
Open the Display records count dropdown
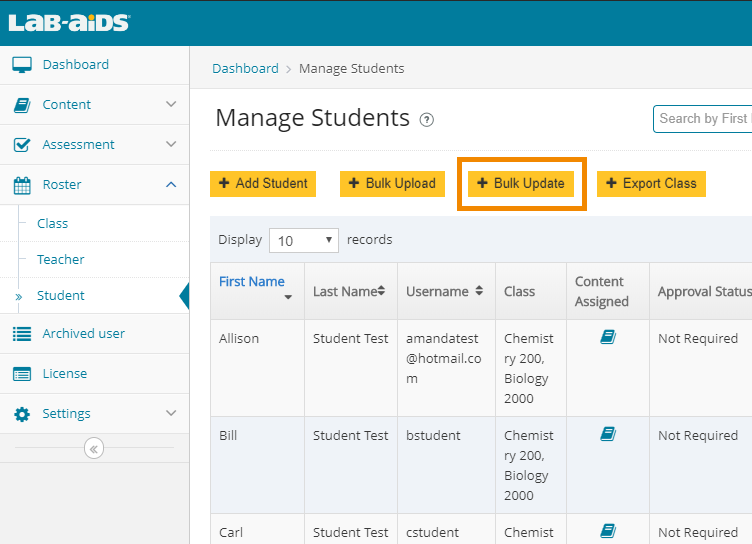coord(304,240)
